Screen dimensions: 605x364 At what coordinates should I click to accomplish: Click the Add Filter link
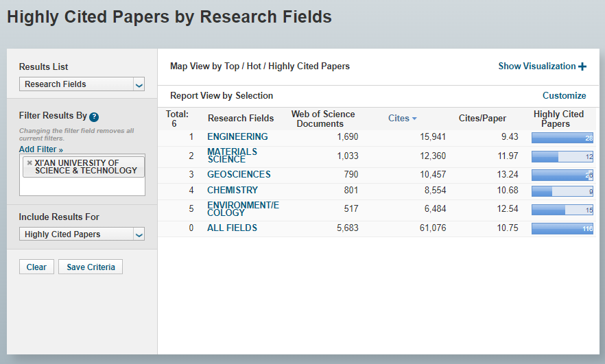tap(41, 149)
